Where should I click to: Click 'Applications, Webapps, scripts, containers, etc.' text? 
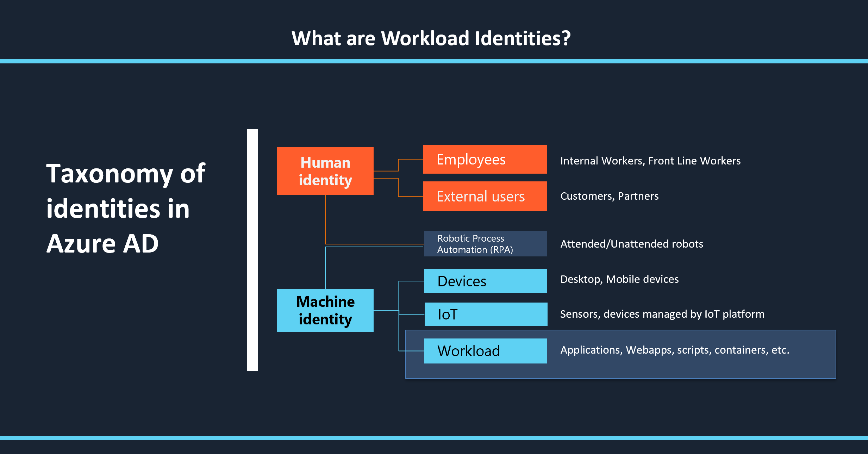coord(675,350)
